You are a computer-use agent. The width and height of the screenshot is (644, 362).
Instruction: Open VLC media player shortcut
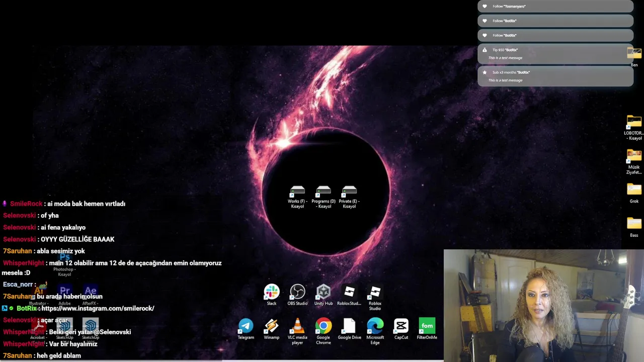pyautogui.click(x=297, y=331)
